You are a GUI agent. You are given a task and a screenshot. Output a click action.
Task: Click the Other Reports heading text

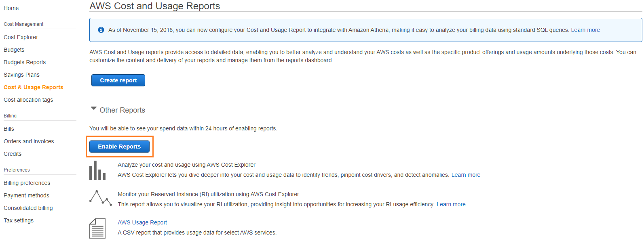pyautogui.click(x=122, y=110)
